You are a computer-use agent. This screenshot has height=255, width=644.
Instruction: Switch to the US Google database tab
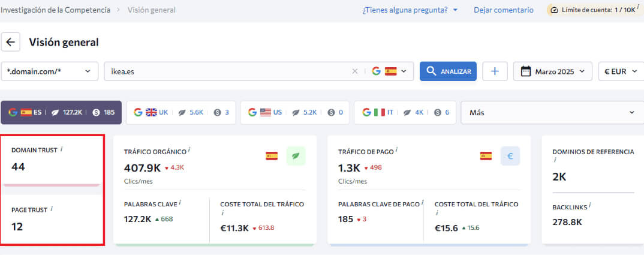[x=295, y=112]
